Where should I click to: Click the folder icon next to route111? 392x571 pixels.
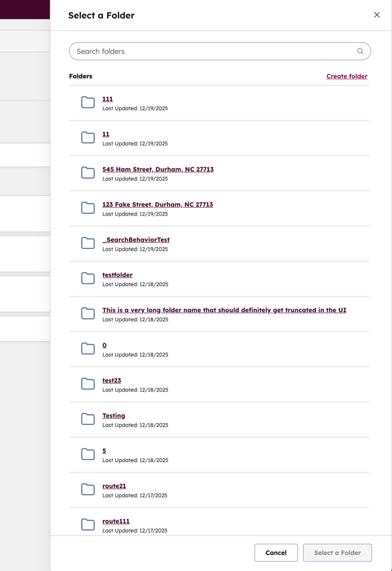point(88,524)
